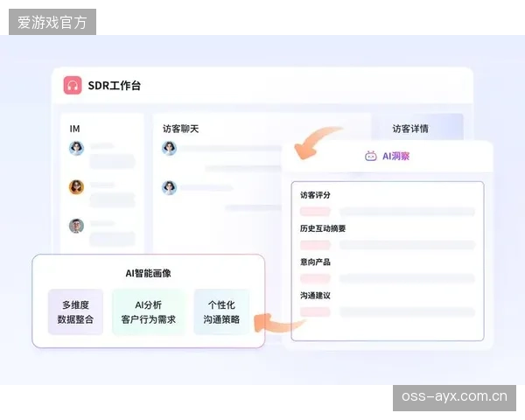Screen dimensions: 525x420
Task: Click the 访客聊天 panel title
Action: tap(181, 129)
